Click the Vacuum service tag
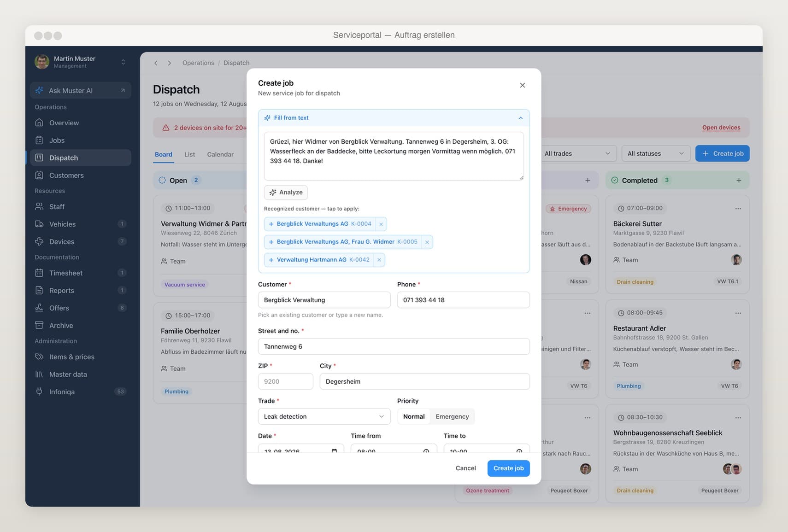The width and height of the screenshot is (788, 532). [x=185, y=285]
